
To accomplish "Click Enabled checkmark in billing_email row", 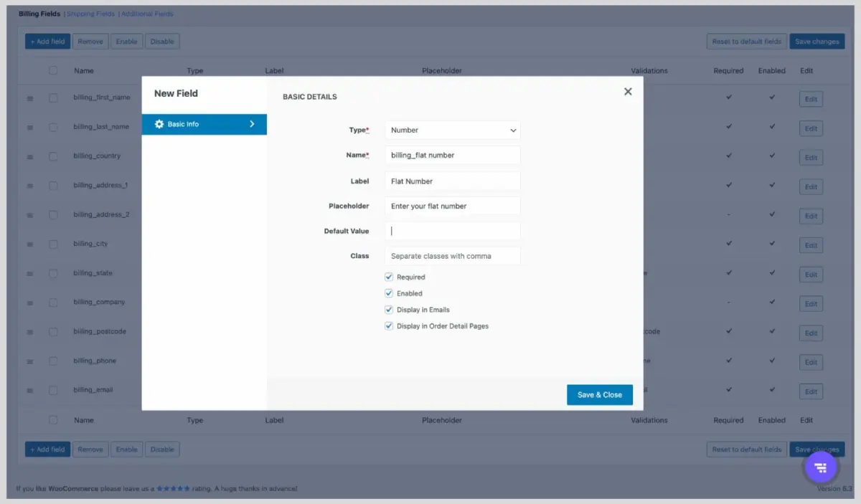I will pos(772,389).
